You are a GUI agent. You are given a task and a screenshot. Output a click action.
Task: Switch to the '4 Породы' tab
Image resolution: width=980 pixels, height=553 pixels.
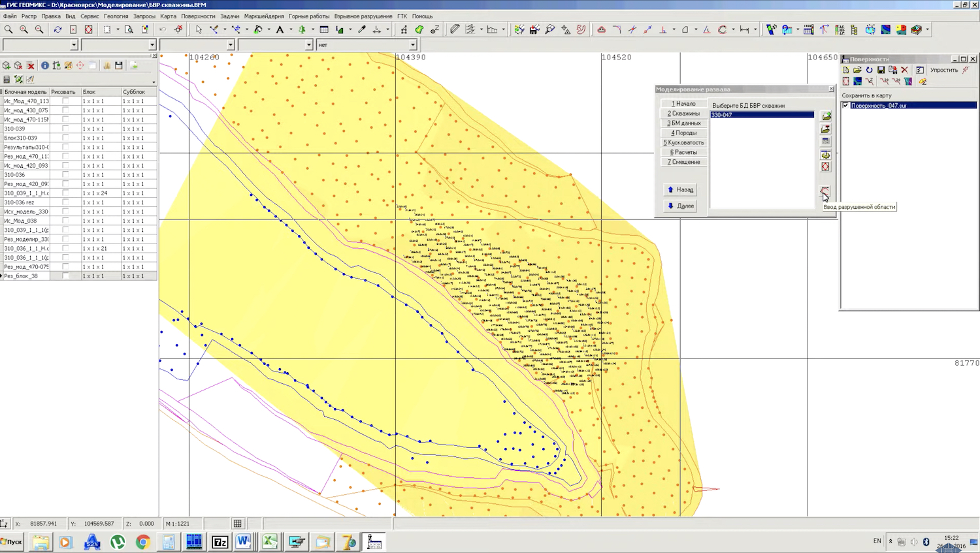(x=683, y=133)
